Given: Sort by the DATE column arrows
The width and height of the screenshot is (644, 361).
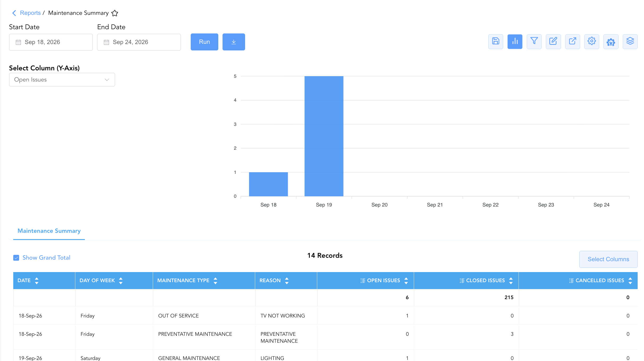Looking at the screenshot, I should [x=37, y=281].
